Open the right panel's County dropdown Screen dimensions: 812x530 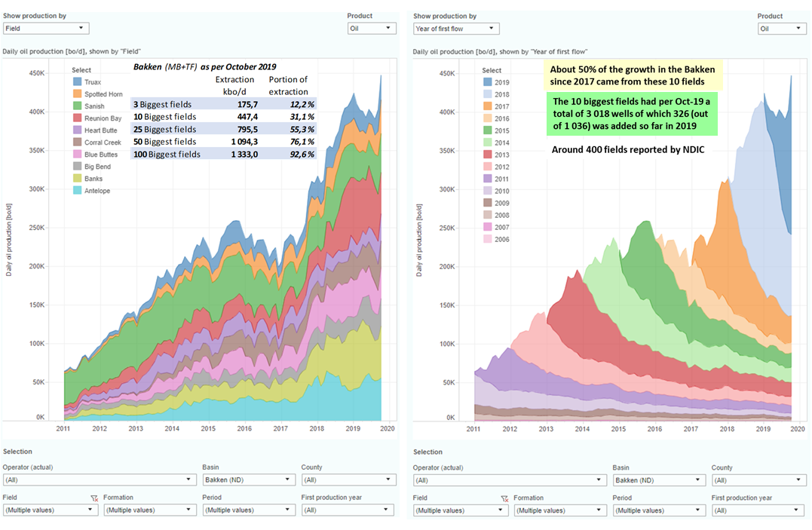(758, 479)
